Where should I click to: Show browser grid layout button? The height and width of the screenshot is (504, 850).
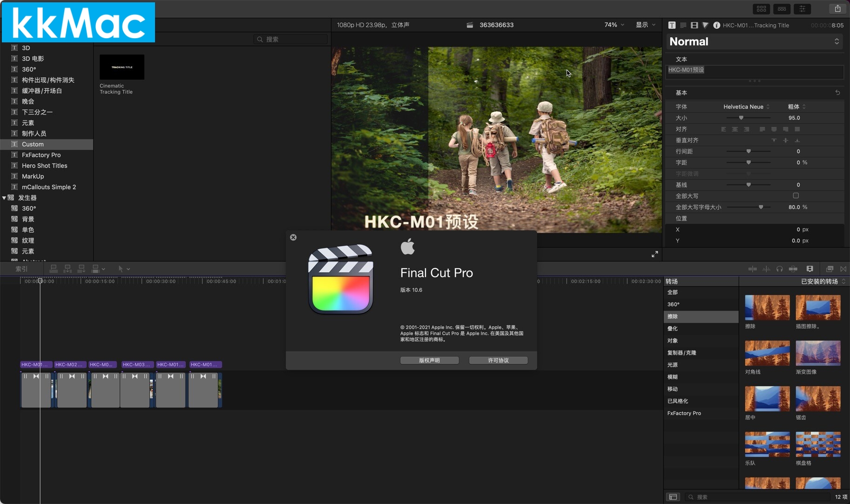(762, 8)
